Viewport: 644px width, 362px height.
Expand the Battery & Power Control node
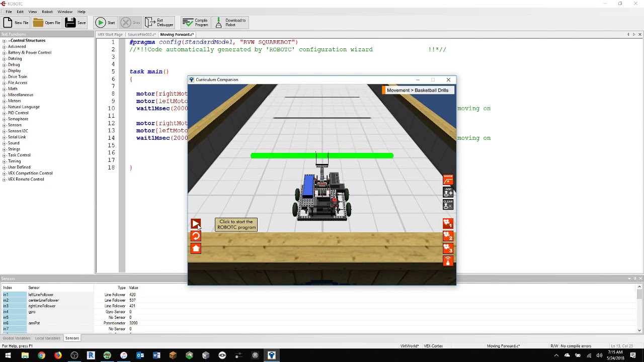point(4,53)
